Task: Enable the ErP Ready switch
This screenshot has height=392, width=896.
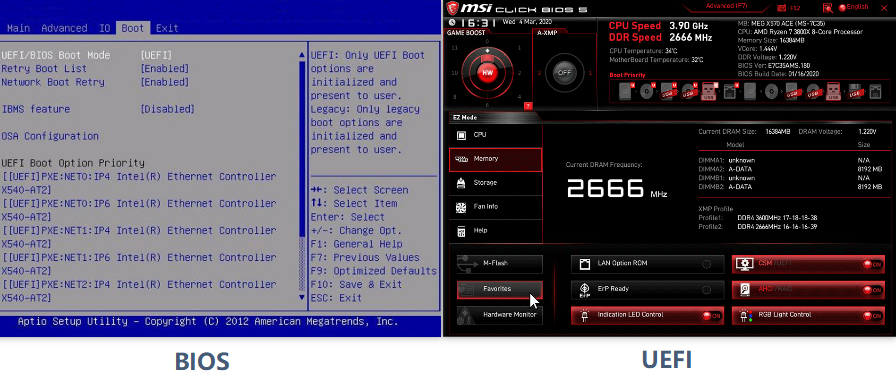Action: pyautogui.click(x=707, y=290)
